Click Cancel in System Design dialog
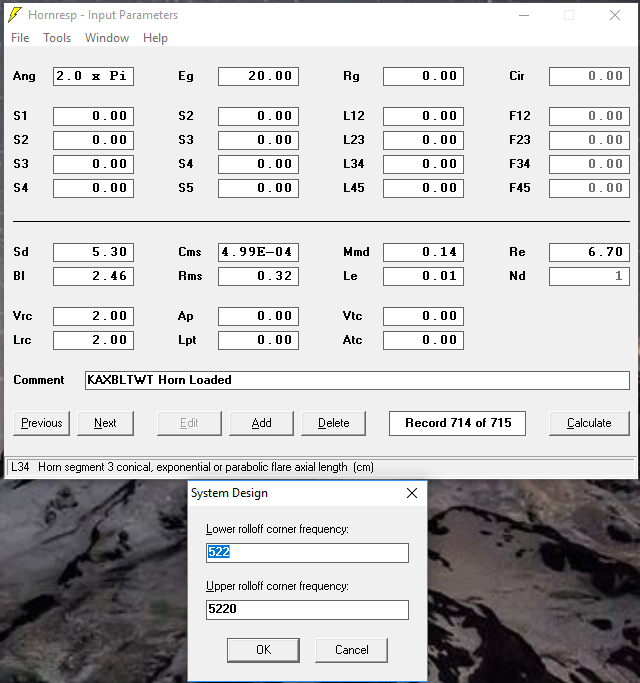Screen dimensions: 640x683 click(351, 650)
